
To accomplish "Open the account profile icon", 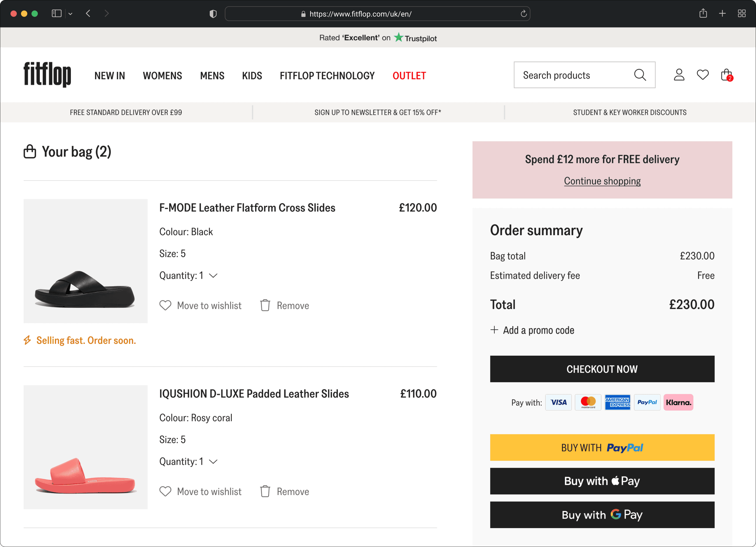I will tap(679, 75).
